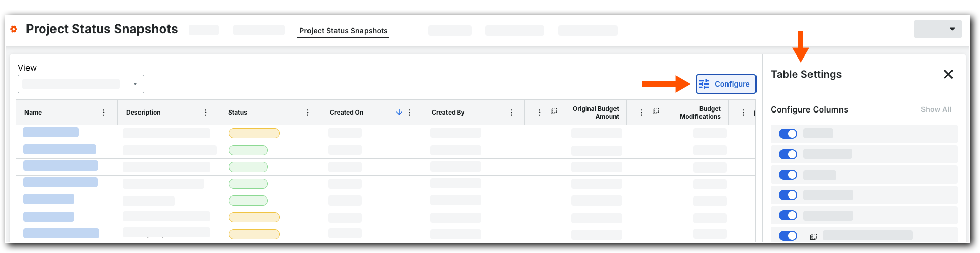Image resolution: width=980 pixels, height=253 pixels.
Task: Open the Description column kebab menu
Action: (x=206, y=113)
